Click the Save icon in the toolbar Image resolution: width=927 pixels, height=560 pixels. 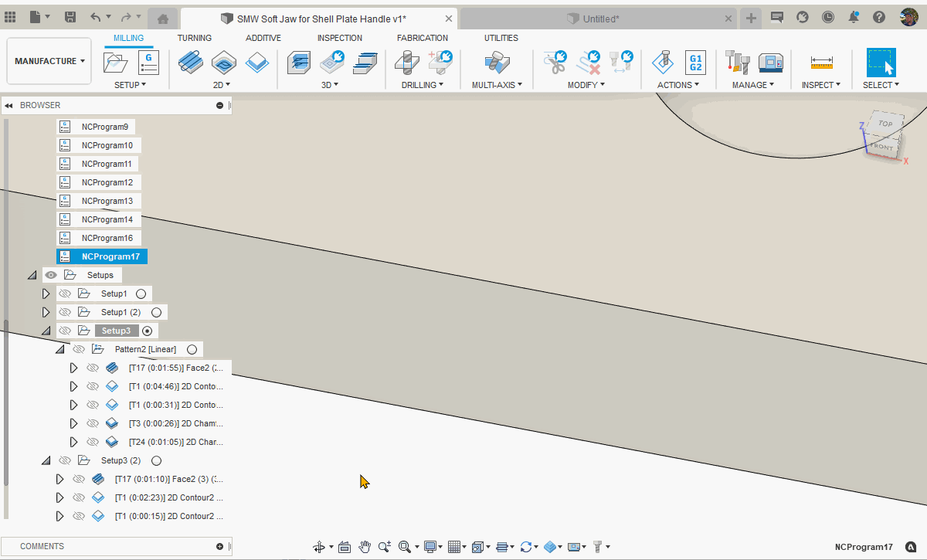(70, 16)
